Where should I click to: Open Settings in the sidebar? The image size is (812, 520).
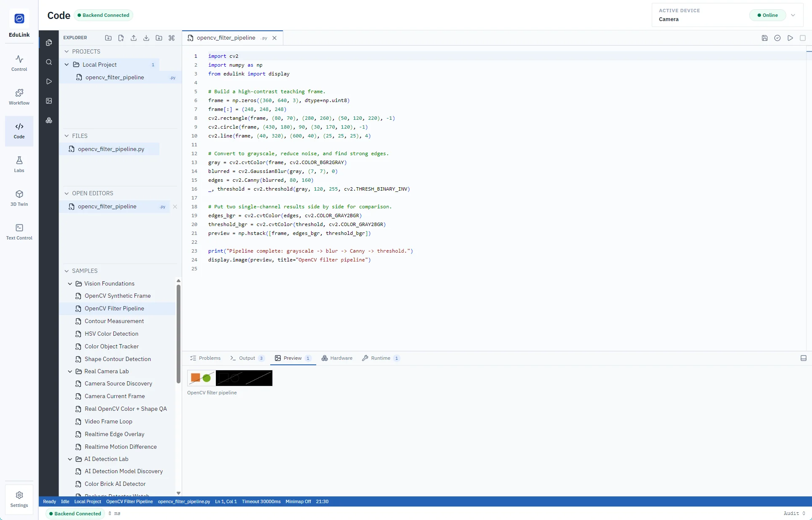pos(19,499)
